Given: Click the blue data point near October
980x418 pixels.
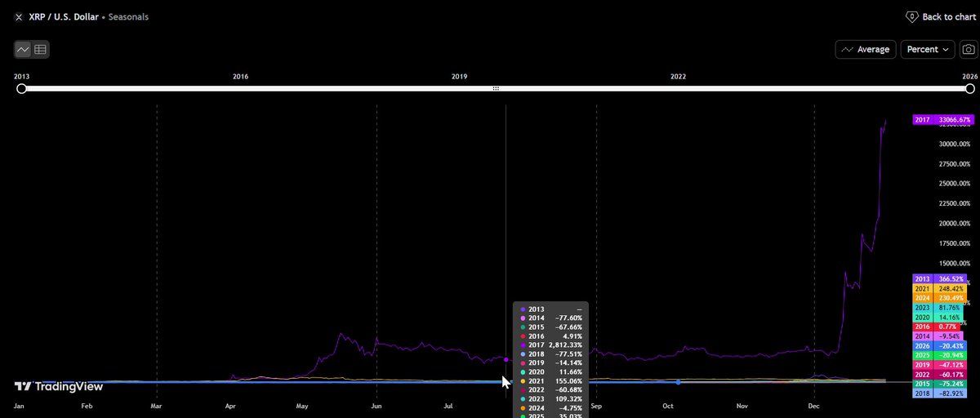Looking at the screenshot, I should pyautogui.click(x=679, y=382).
